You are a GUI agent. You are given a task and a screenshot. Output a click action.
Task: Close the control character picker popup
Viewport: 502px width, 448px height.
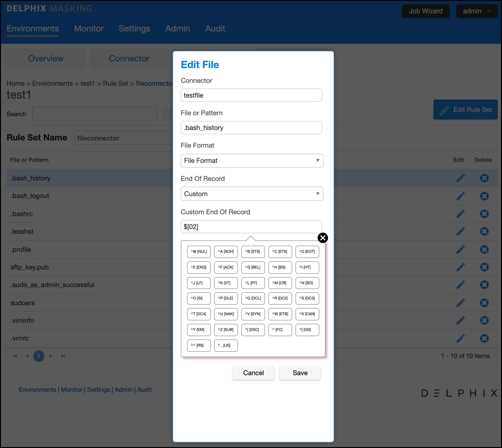[322, 238]
